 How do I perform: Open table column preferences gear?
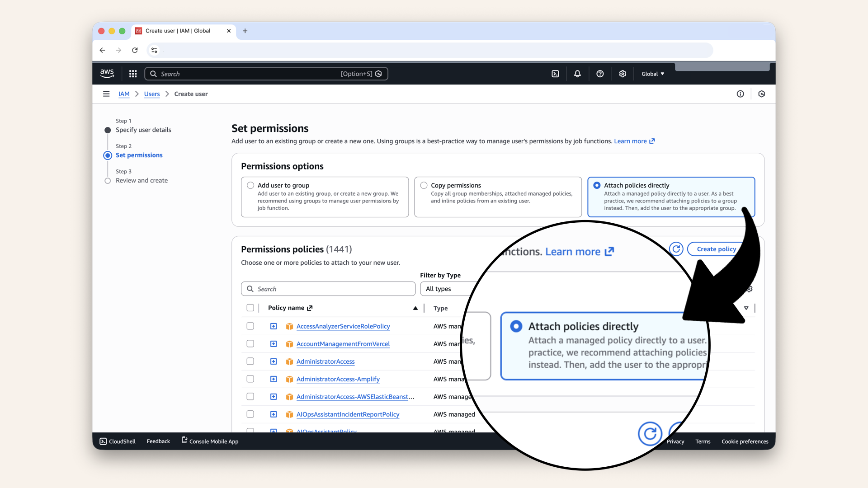(x=749, y=289)
